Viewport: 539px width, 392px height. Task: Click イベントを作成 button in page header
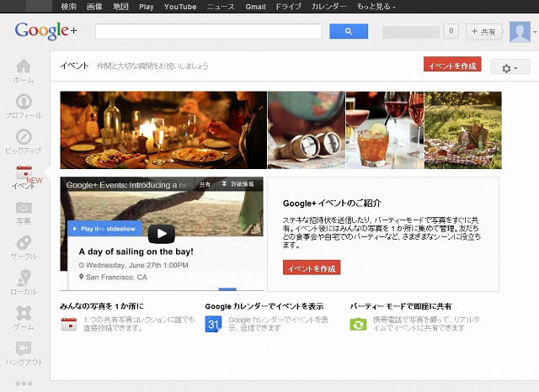[452, 65]
